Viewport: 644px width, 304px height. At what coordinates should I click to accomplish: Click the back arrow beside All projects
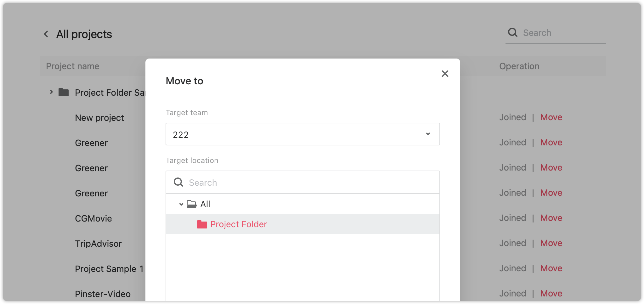[46, 34]
